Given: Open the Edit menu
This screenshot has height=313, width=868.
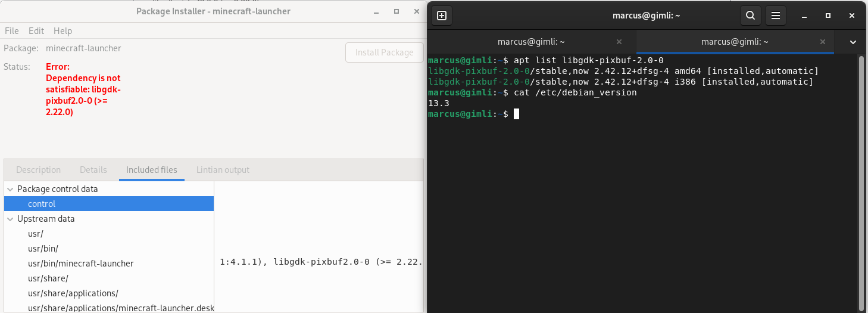Looking at the screenshot, I should point(36,31).
